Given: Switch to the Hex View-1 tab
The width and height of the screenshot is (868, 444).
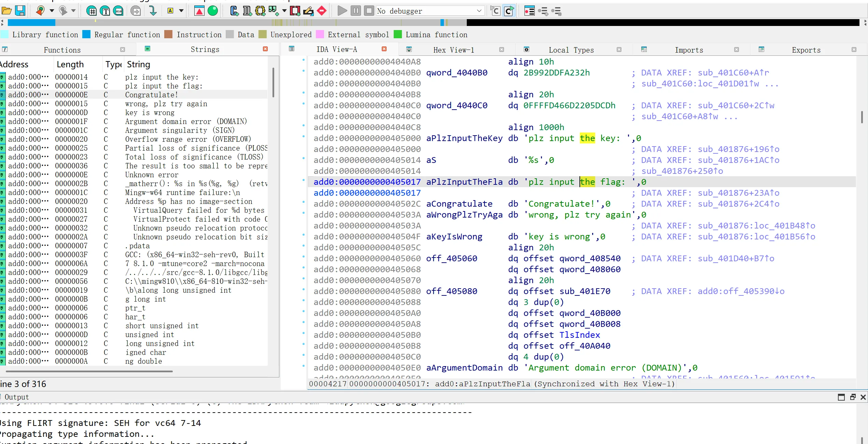Looking at the screenshot, I should coord(453,50).
